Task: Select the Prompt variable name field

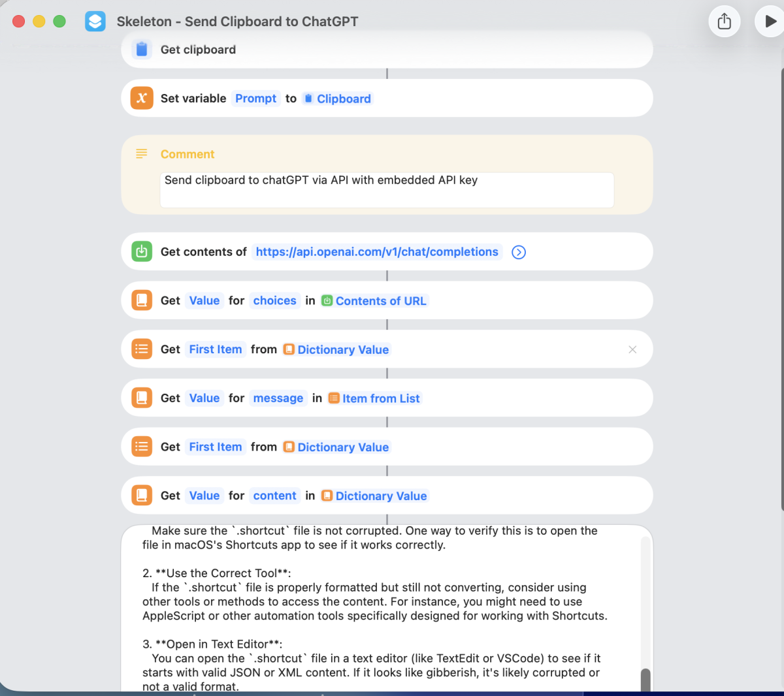Action: pyautogui.click(x=256, y=99)
